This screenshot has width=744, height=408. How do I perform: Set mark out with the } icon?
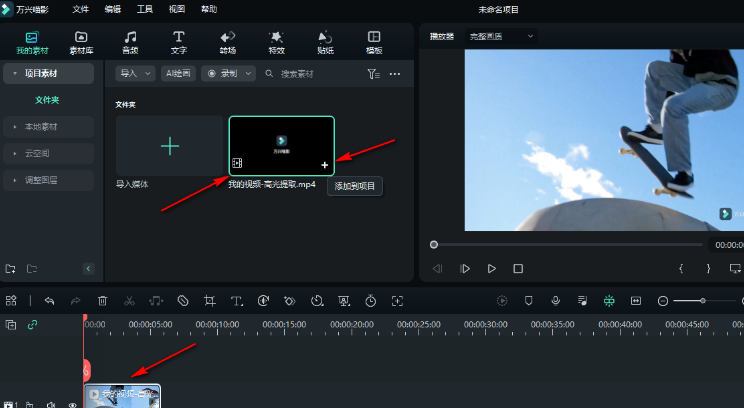click(x=708, y=269)
